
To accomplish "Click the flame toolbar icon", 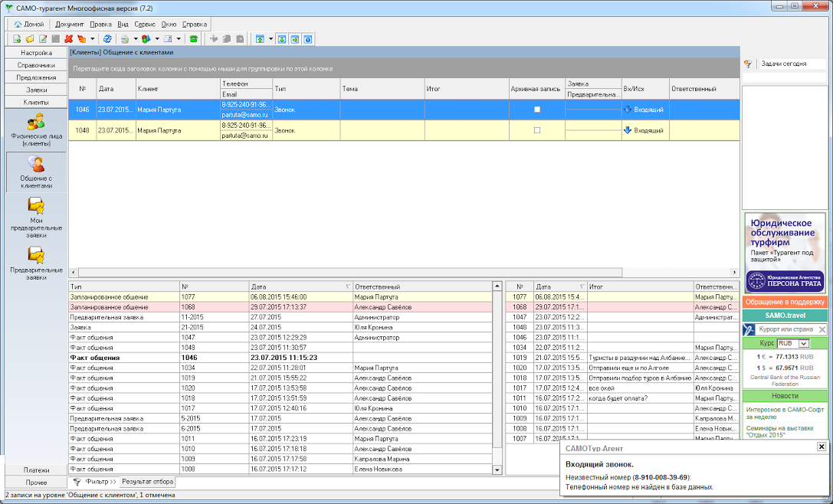I will pyautogui.click(x=81, y=39).
